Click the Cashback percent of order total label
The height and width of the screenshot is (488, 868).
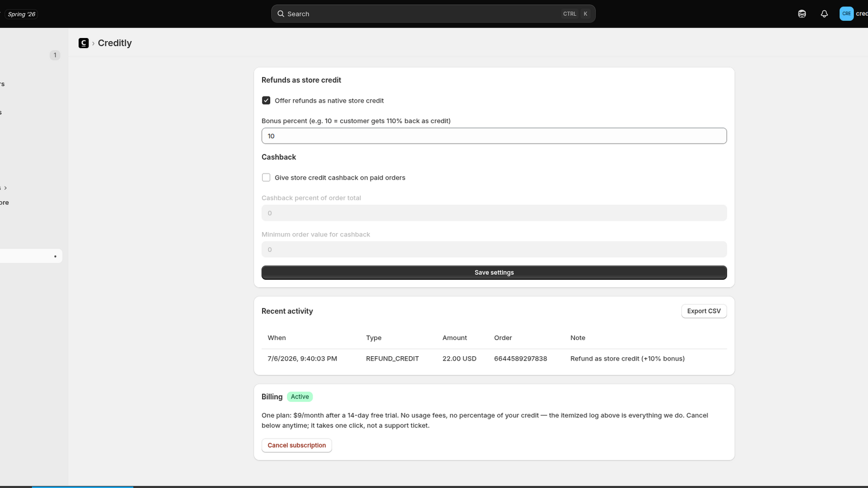point(311,198)
